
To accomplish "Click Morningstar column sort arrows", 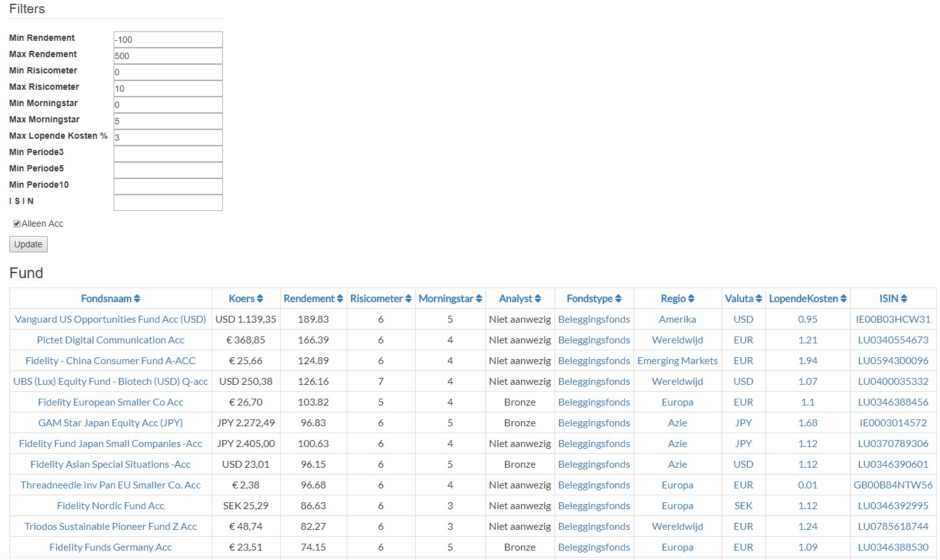I will click(x=478, y=299).
